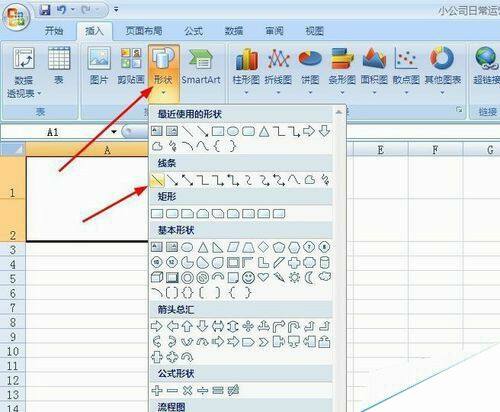Select the oval in 基本形状

tap(187, 247)
